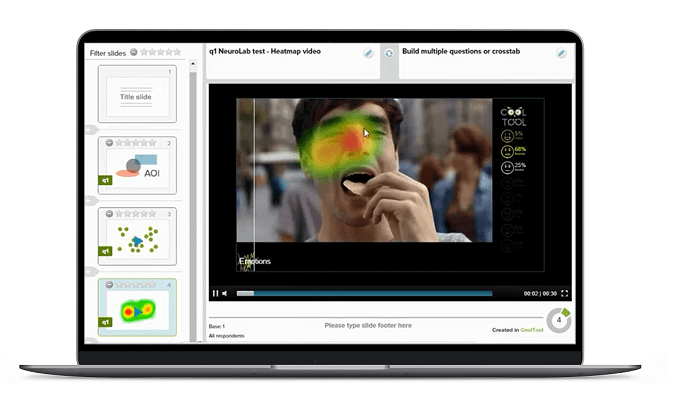Screen dimensions: 674x399
Task: Click the 25% emotion face in the video
Action: pyautogui.click(x=507, y=167)
